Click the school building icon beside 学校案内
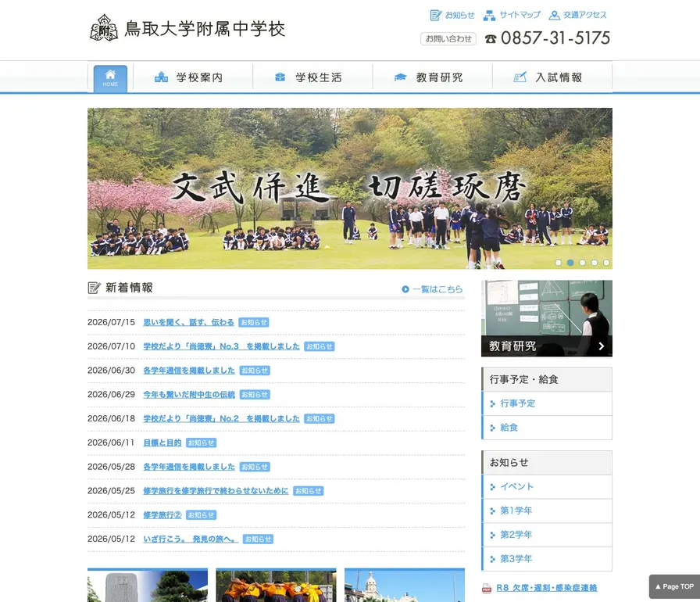This screenshot has height=602, width=700. (x=161, y=77)
